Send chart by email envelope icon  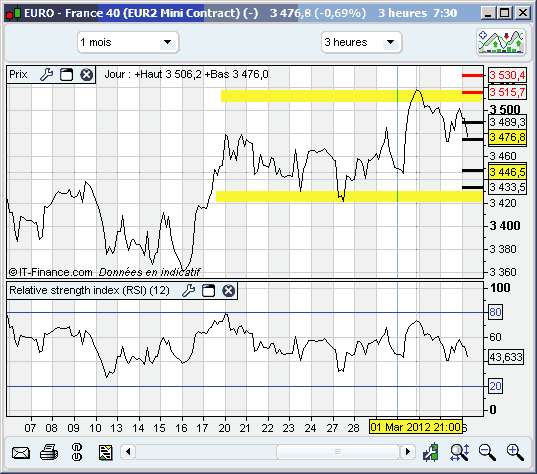point(21,453)
